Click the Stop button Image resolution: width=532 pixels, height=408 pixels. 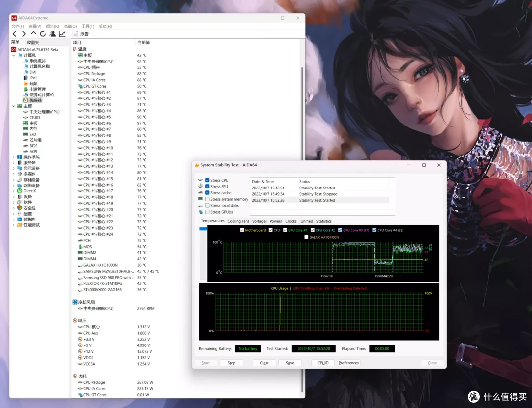(232, 363)
